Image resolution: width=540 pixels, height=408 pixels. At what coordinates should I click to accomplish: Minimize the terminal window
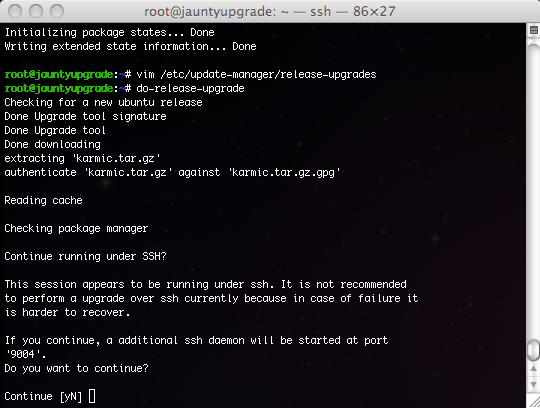click(36, 11)
